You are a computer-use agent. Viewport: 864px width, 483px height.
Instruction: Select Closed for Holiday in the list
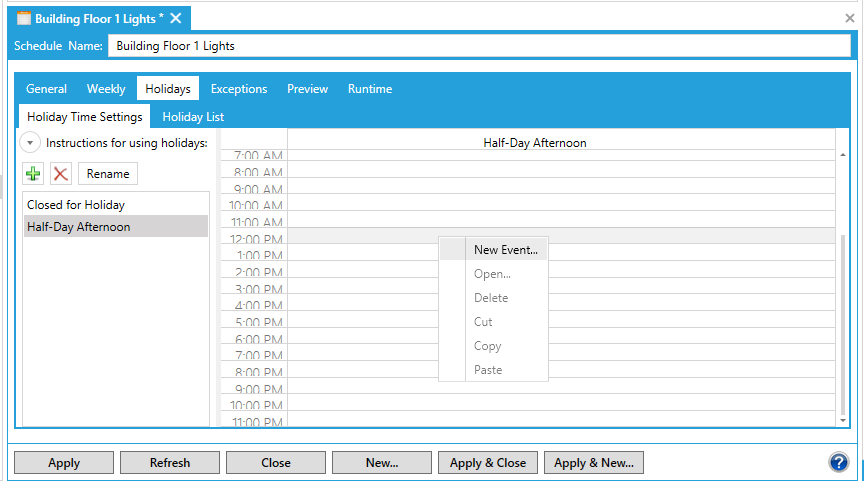click(76, 205)
